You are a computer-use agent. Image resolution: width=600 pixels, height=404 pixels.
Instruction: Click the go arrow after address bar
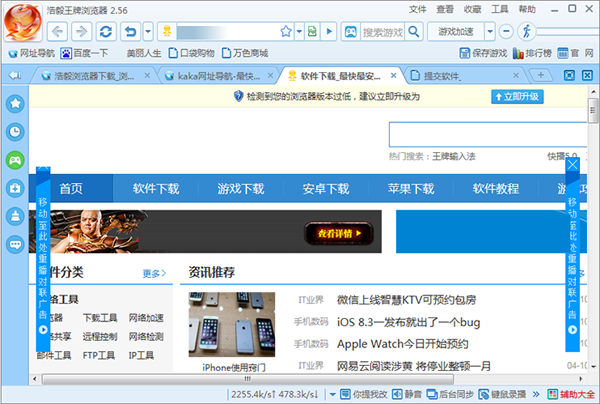[x=329, y=31]
